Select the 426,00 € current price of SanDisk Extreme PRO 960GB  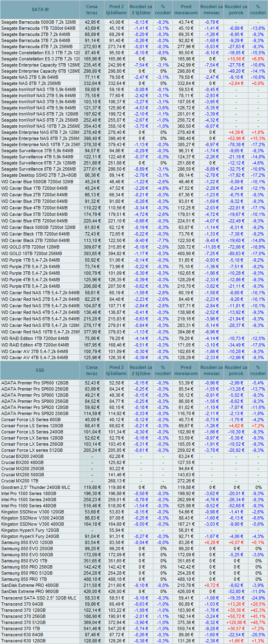pos(91,591)
